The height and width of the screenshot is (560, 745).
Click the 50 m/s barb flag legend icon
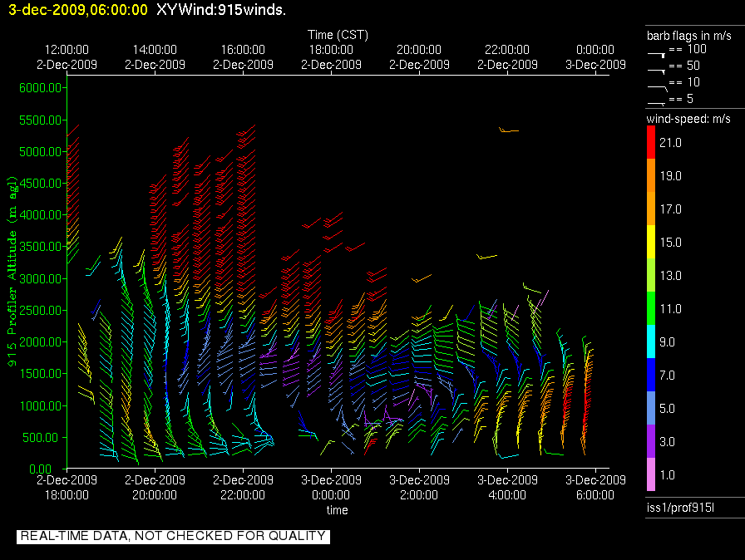(x=656, y=71)
